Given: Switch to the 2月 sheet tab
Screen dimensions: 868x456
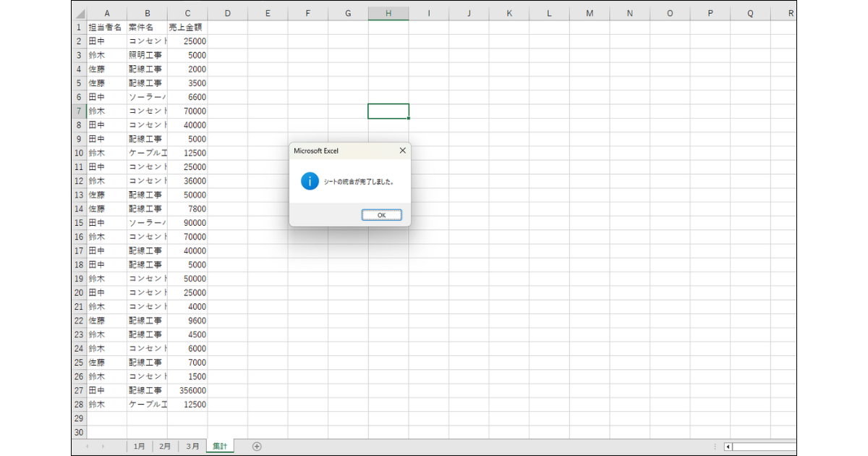Looking at the screenshot, I should 165,447.
